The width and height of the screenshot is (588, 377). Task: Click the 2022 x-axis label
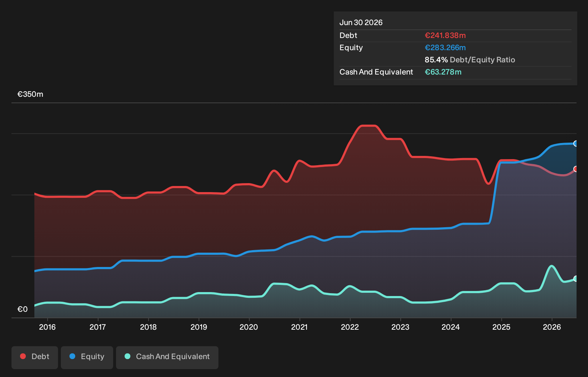point(350,327)
